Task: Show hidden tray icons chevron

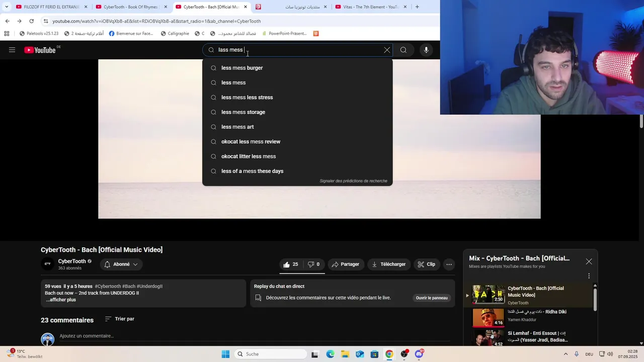Action: (x=566, y=354)
